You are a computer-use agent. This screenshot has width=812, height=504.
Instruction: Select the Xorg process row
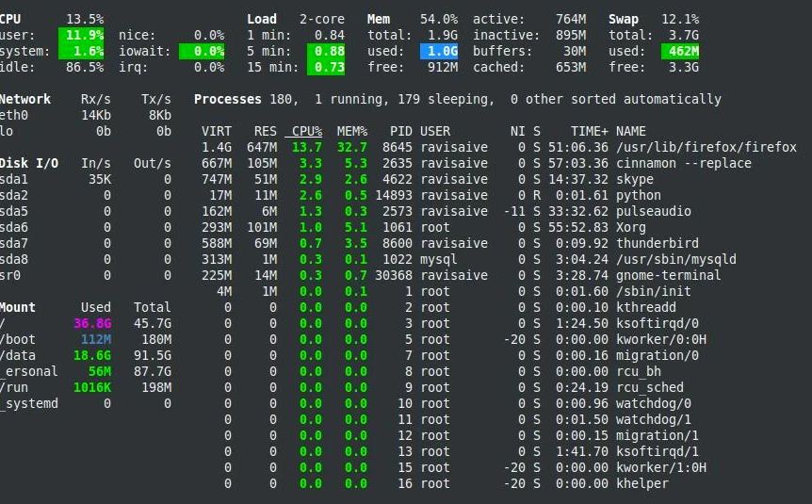(x=498, y=227)
